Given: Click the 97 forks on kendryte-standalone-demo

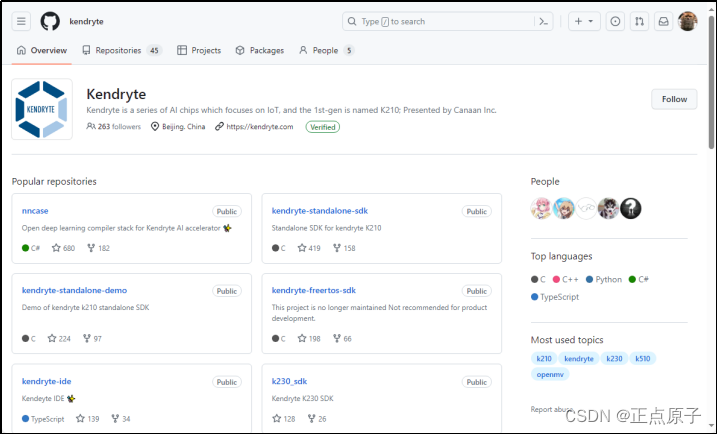Looking at the screenshot, I should pyautogui.click(x=92, y=338).
